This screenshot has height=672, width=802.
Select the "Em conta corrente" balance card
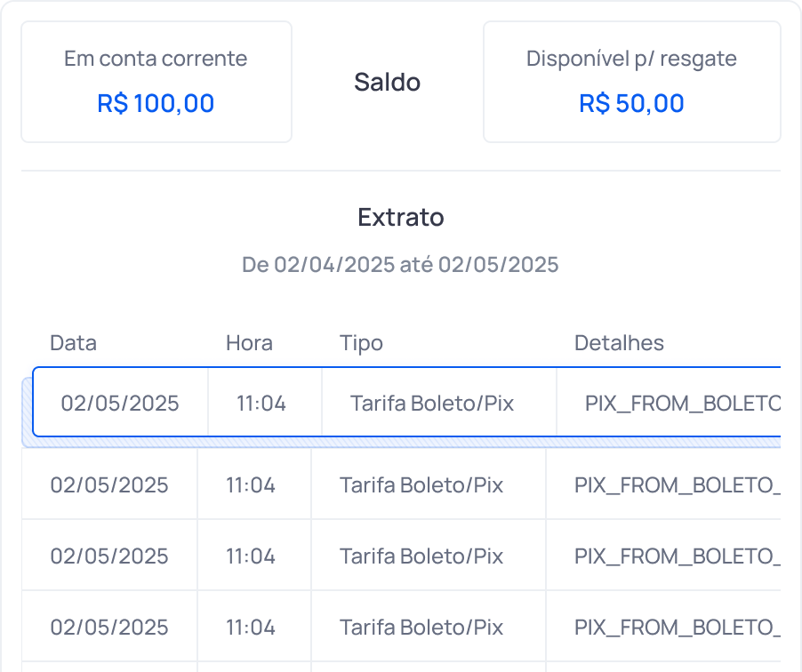coord(156,82)
